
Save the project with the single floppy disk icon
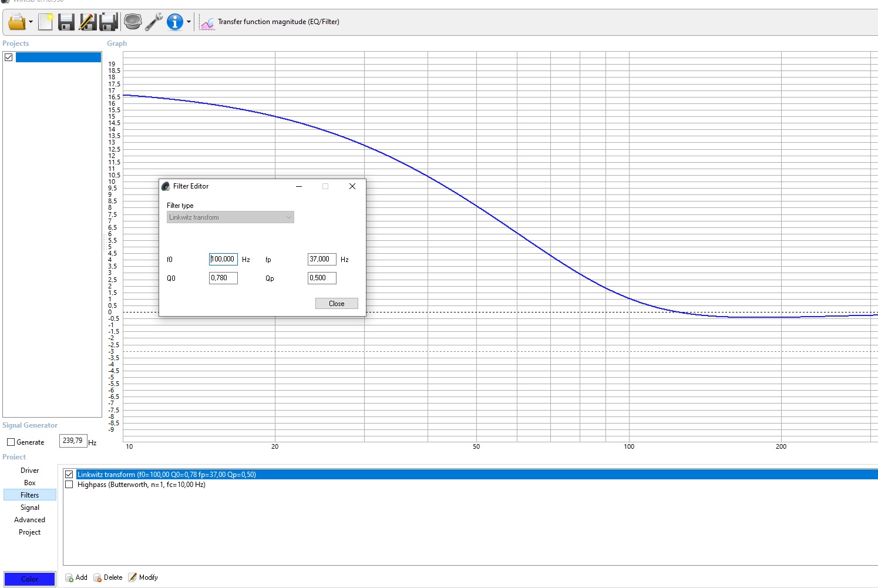click(x=66, y=22)
